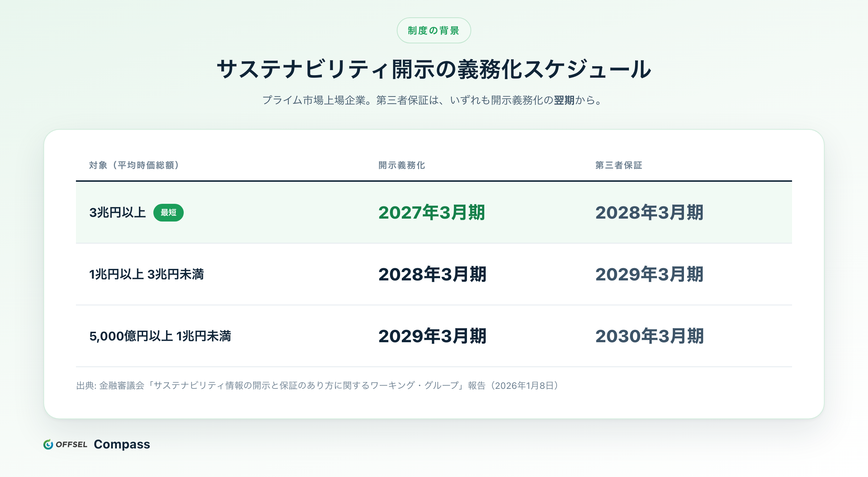The height and width of the screenshot is (477, 868).
Task: Click 2029年3月期 in the bottom row
Action: click(432, 336)
